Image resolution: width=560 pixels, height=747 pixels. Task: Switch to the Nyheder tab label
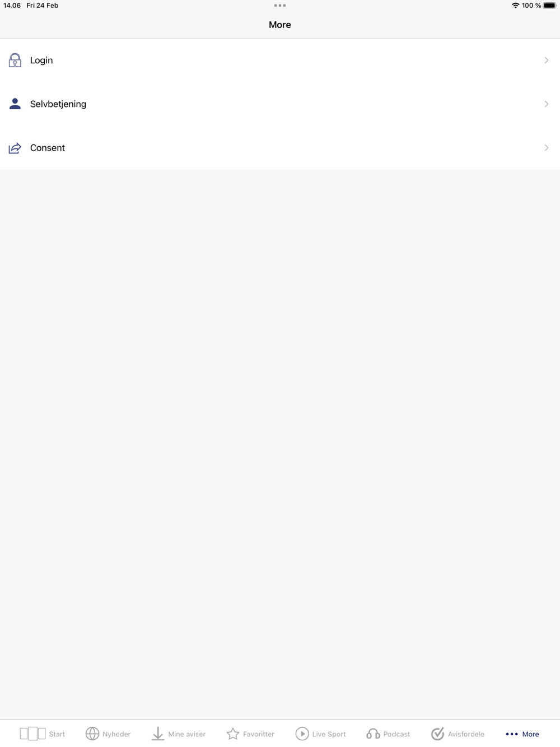click(x=116, y=734)
